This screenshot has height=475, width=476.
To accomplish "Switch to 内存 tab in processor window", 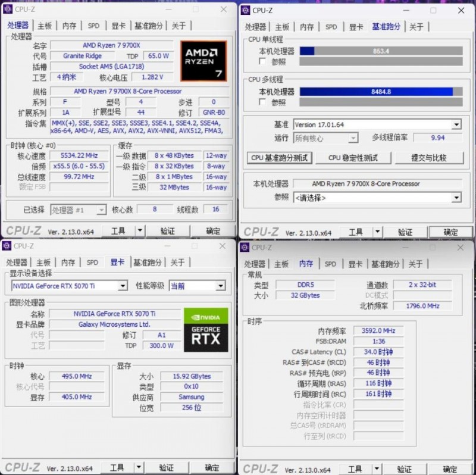I will click(x=69, y=26).
